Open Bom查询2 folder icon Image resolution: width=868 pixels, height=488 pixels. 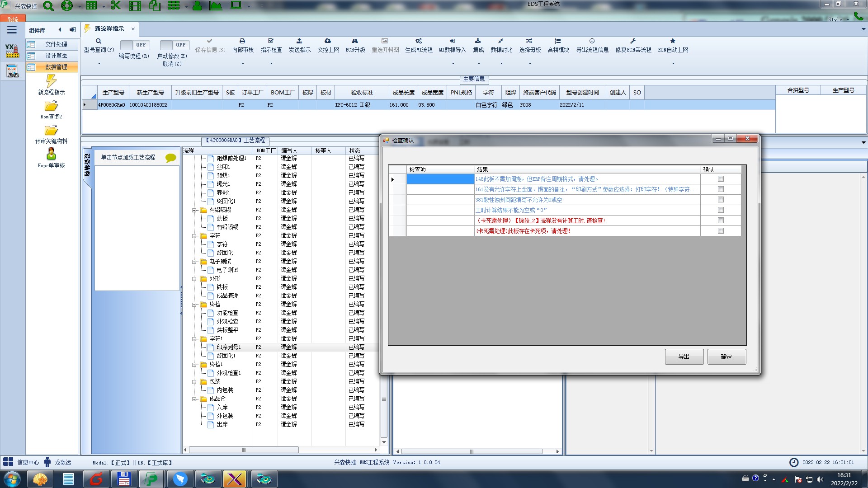point(51,106)
